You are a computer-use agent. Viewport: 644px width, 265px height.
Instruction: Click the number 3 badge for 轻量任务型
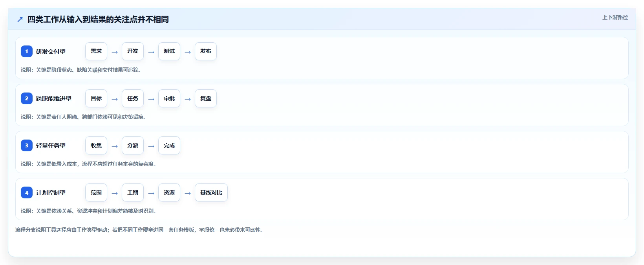coord(27,145)
